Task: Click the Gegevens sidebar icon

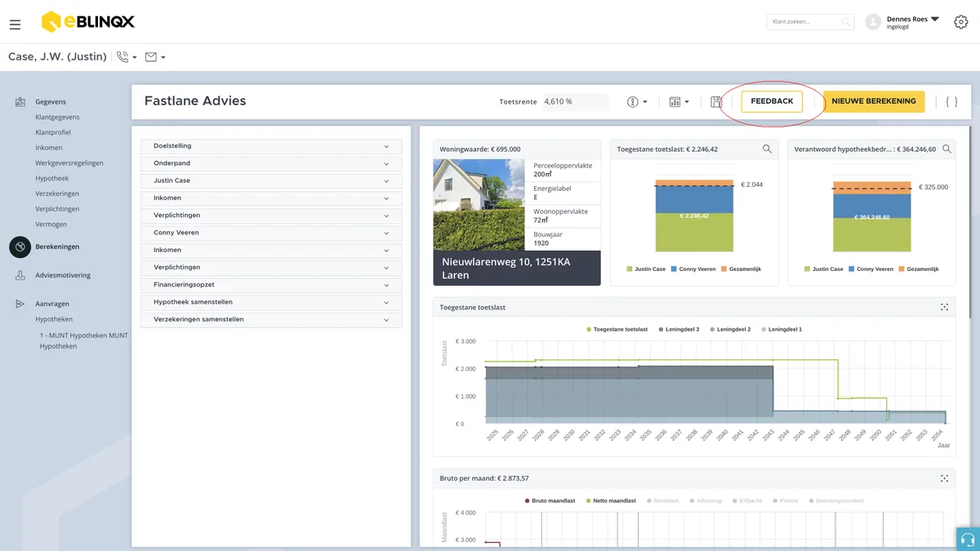Action: coord(20,102)
